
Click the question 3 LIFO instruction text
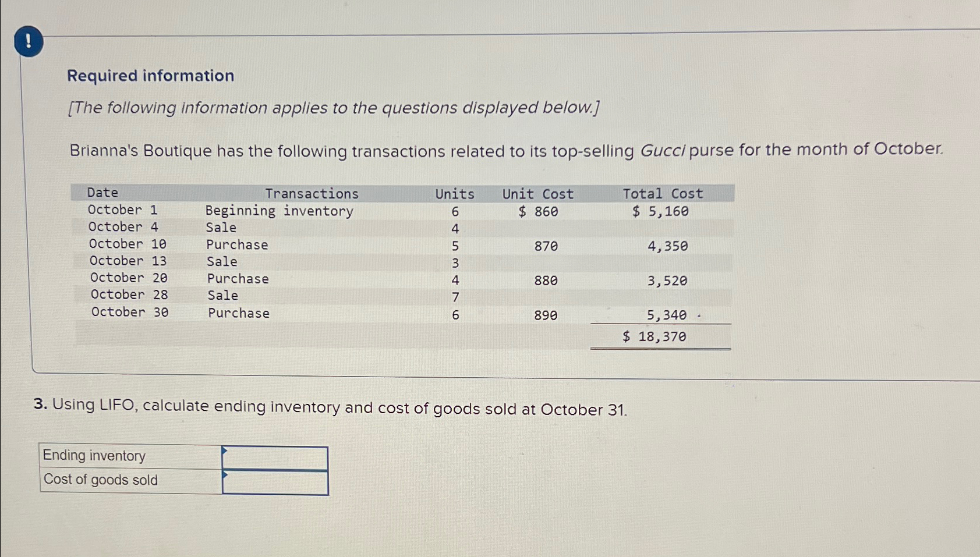click(331, 408)
